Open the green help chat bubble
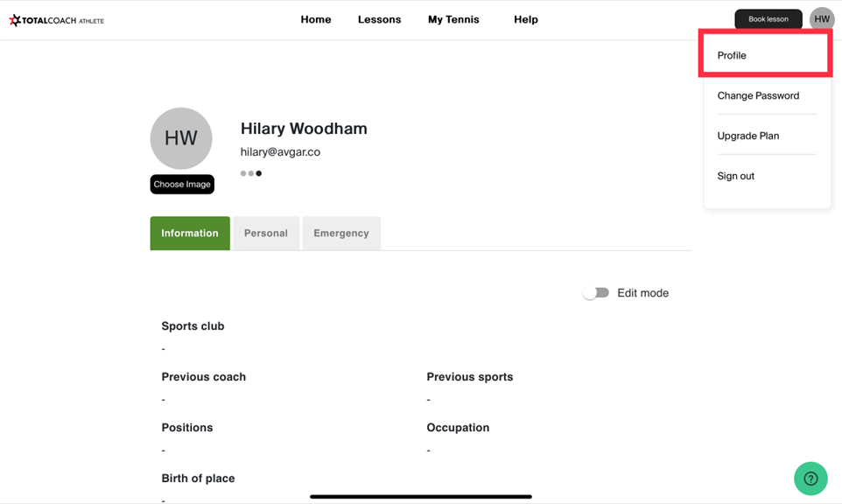The width and height of the screenshot is (842, 504). click(x=810, y=479)
